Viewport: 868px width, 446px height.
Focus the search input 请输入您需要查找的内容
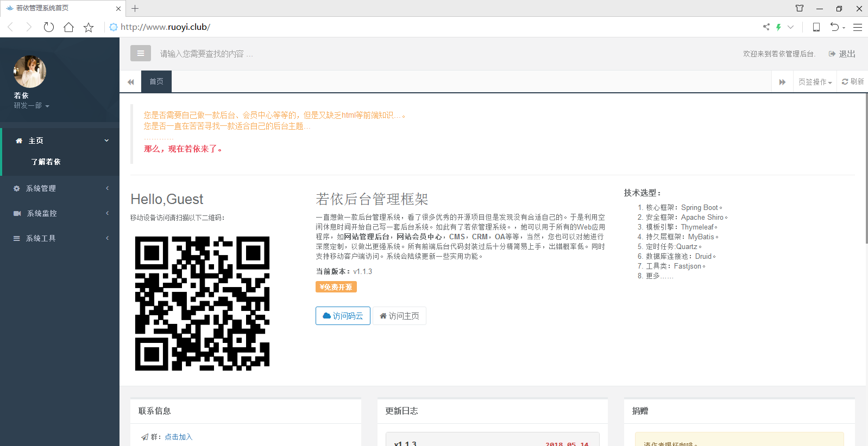click(206, 54)
